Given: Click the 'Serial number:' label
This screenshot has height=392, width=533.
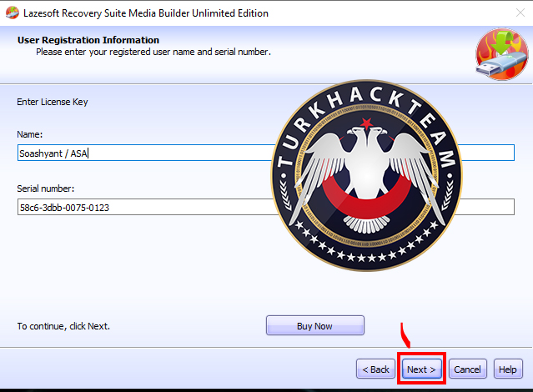Looking at the screenshot, I should pyautogui.click(x=46, y=188).
